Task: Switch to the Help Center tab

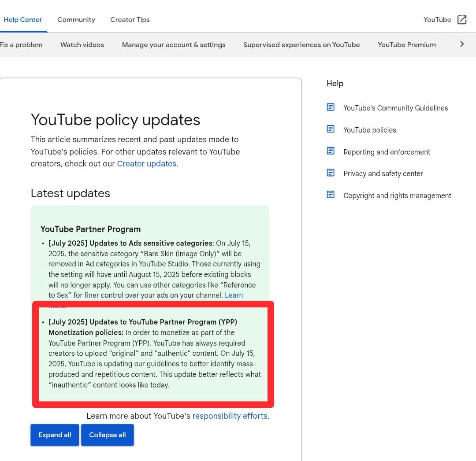Action: pos(23,20)
